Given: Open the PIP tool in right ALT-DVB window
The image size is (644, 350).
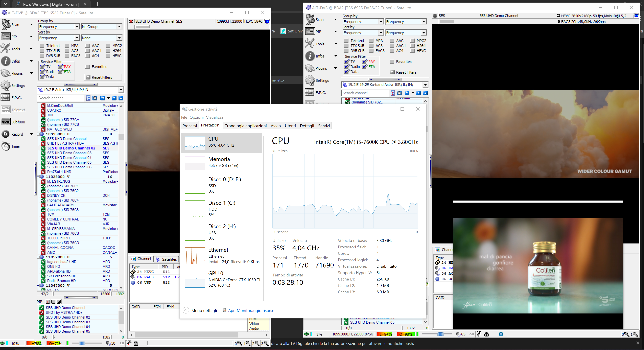Looking at the screenshot, I should pyautogui.click(x=313, y=31).
